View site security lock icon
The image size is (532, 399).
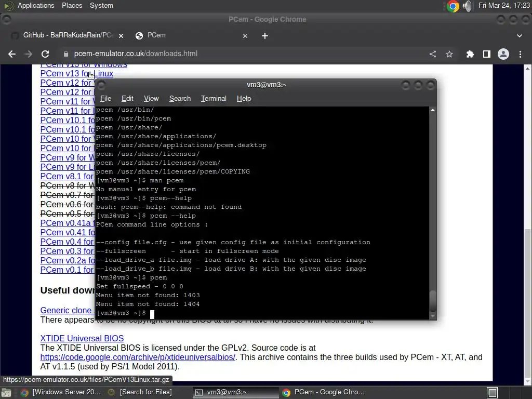(x=66, y=54)
